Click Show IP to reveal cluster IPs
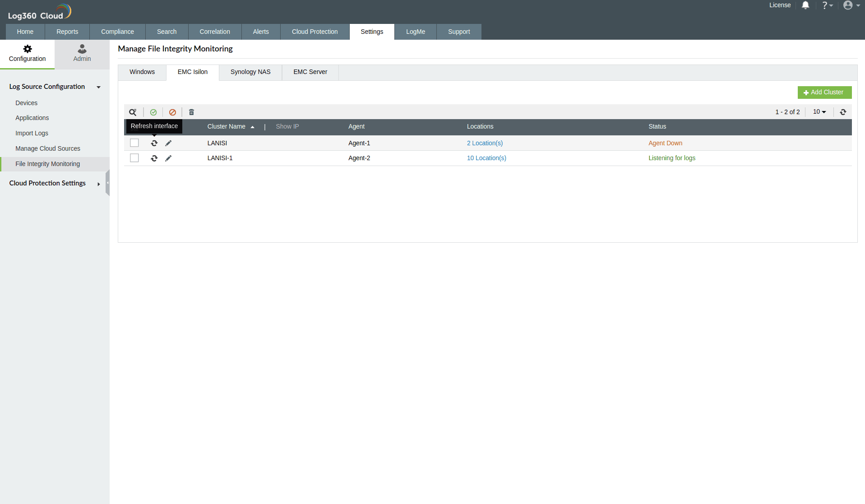 (x=287, y=126)
